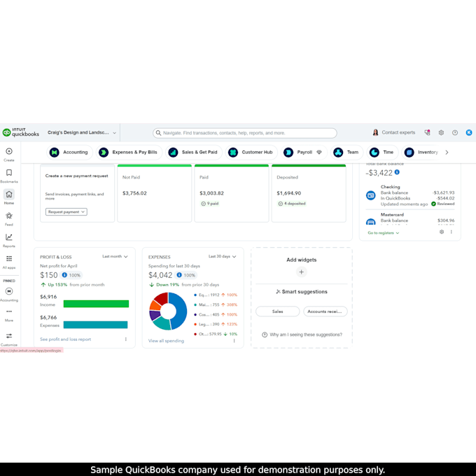The width and height of the screenshot is (476, 476).
Task: Click the expenses donut chart
Action: pos(168,311)
